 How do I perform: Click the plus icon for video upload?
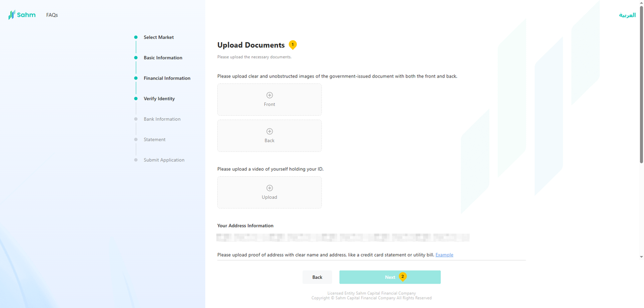(x=269, y=188)
